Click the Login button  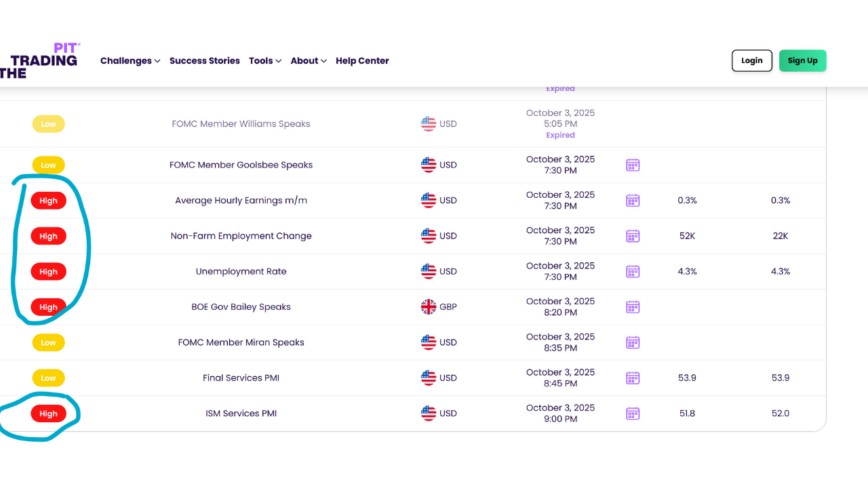pos(751,60)
